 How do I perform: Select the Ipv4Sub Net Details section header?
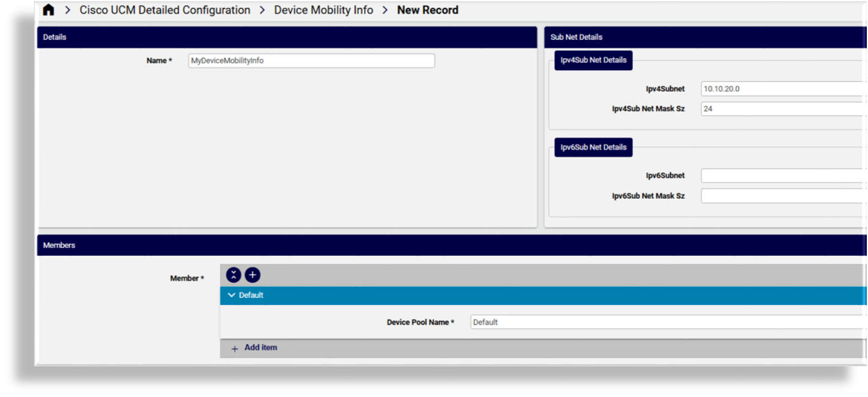[593, 60]
